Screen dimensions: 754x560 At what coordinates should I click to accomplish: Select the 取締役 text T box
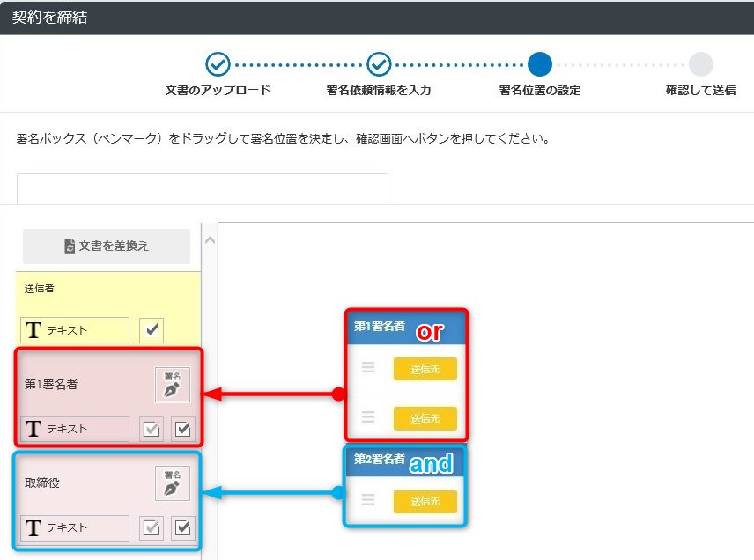coord(75,527)
